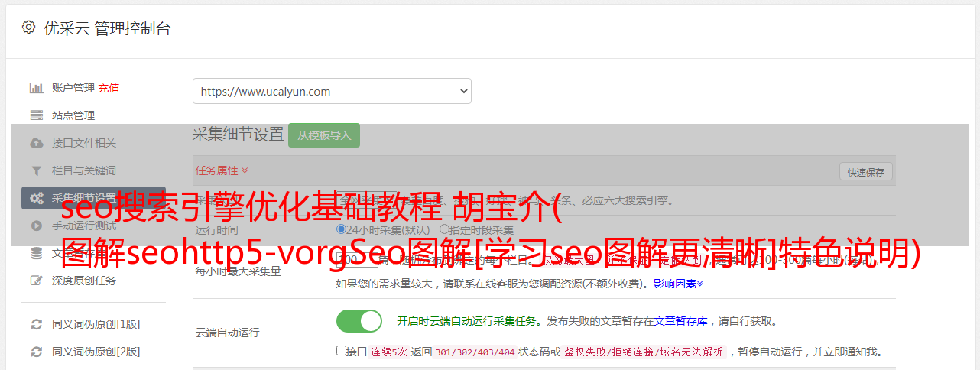Click the 采集细节设置 section heading
Screen dimensions: 980x370
point(239,135)
